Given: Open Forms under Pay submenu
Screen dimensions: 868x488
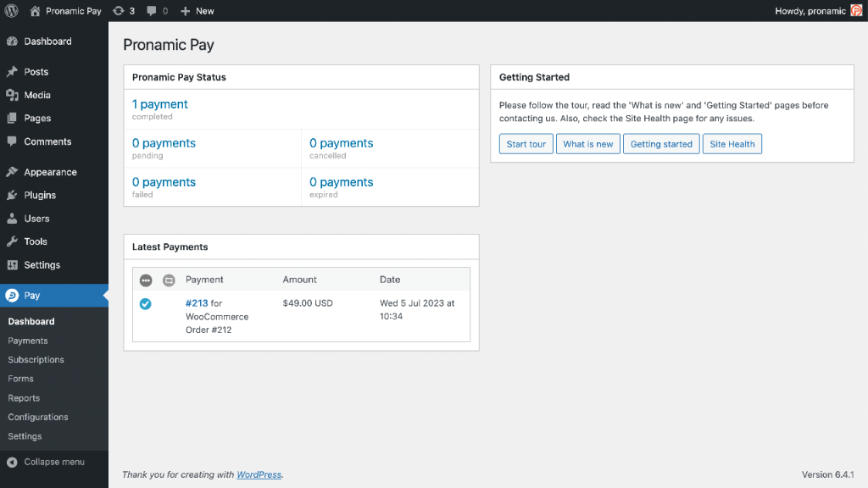Looking at the screenshot, I should point(20,379).
